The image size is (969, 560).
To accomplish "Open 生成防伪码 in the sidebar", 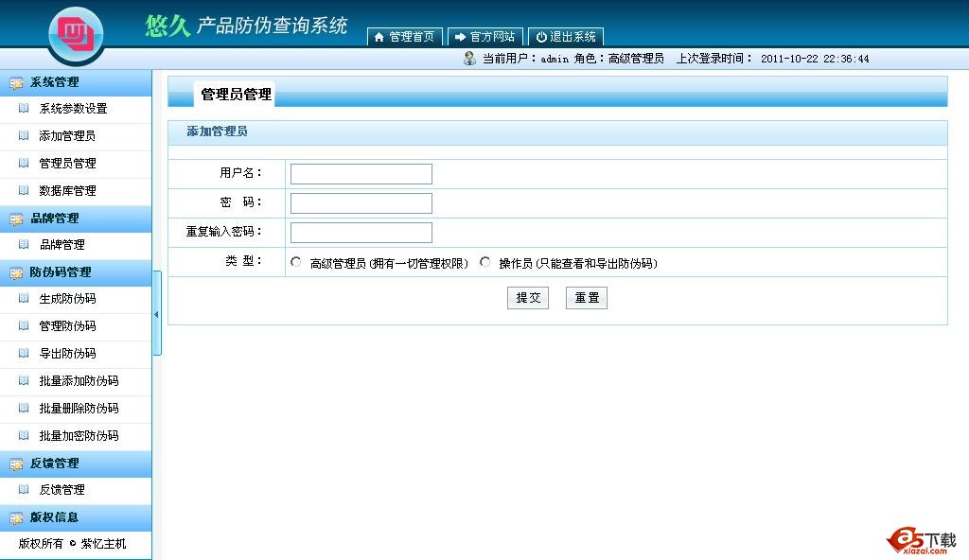I will tap(67, 299).
